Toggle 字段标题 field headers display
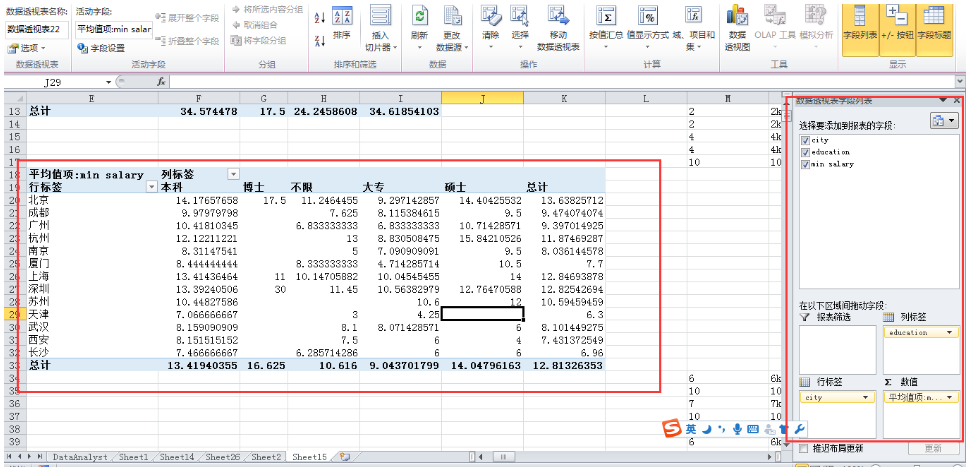The width and height of the screenshot is (968, 467). 934,28
